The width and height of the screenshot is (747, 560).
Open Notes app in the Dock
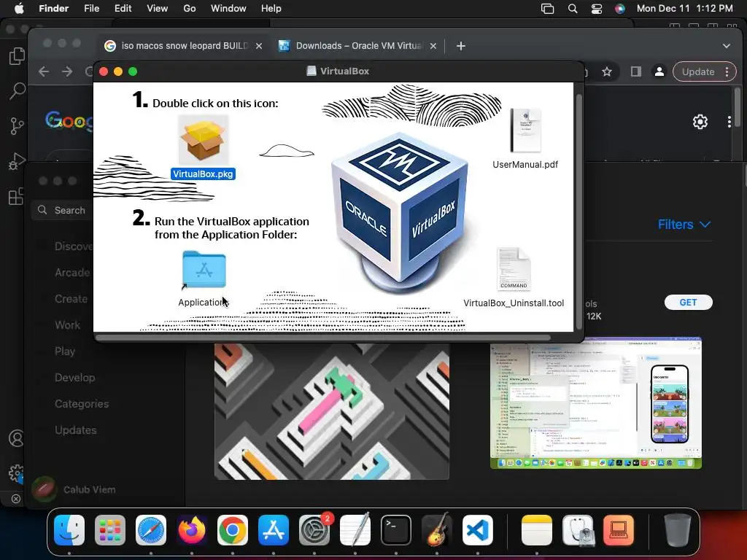point(537,530)
